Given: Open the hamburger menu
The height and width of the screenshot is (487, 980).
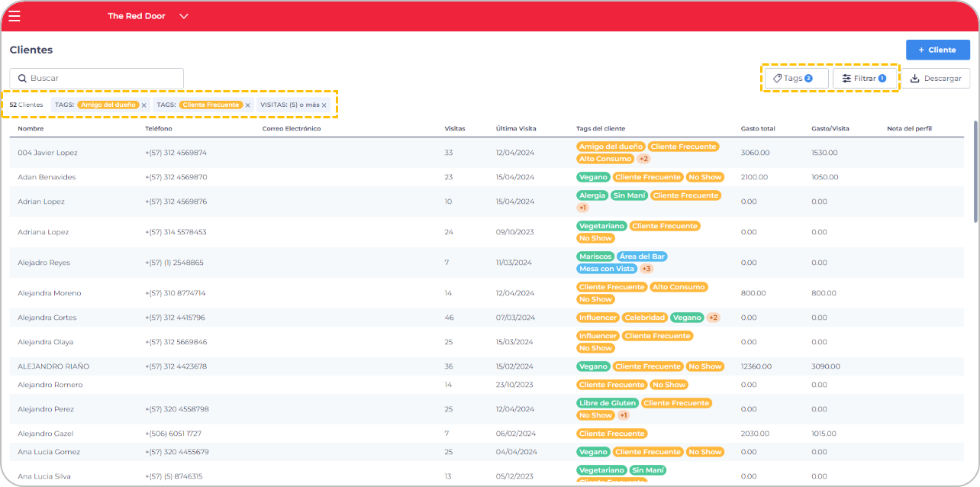Looking at the screenshot, I should pos(15,16).
